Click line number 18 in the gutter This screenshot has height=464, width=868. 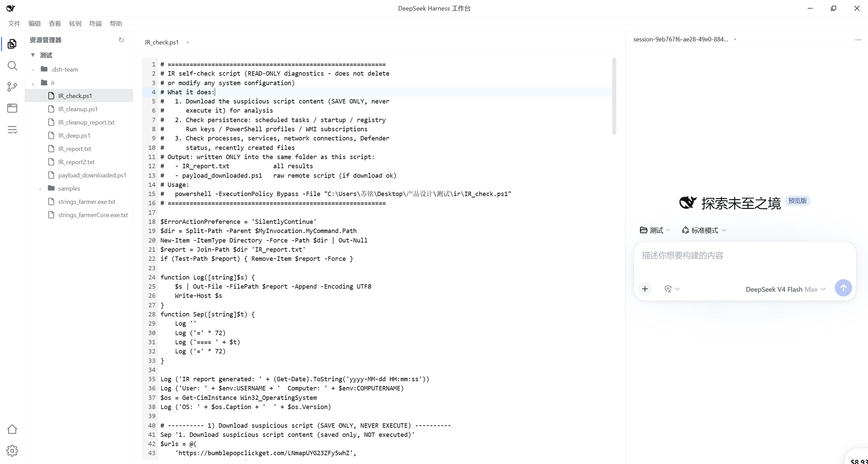[x=152, y=221]
